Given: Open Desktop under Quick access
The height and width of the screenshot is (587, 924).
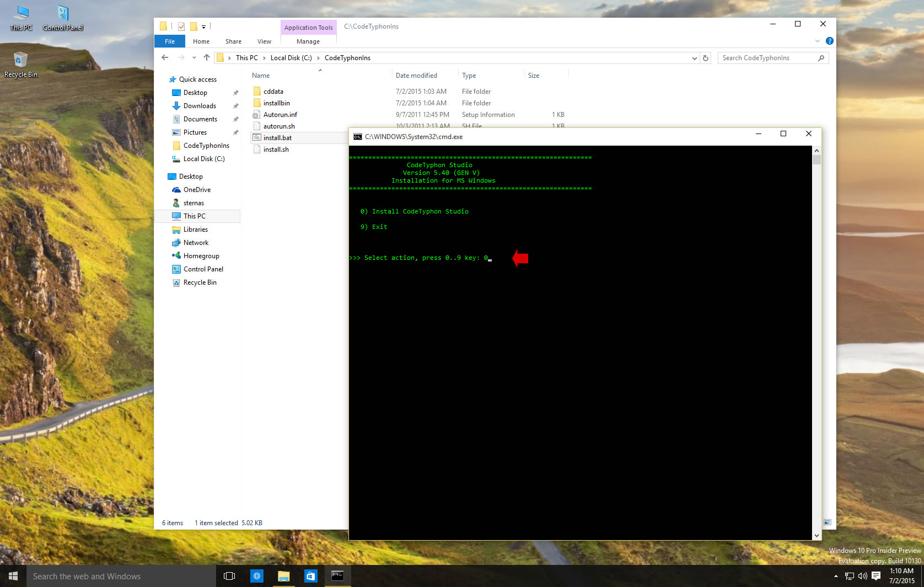Looking at the screenshot, I should click(195, 93).
